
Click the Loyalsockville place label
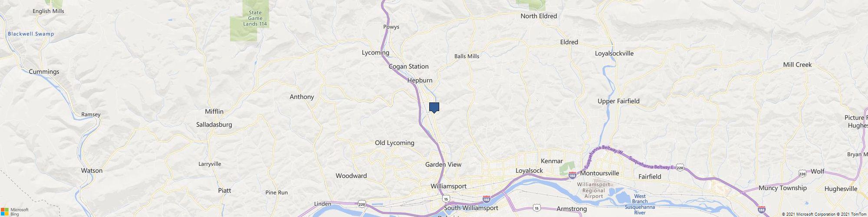[614, 53]
